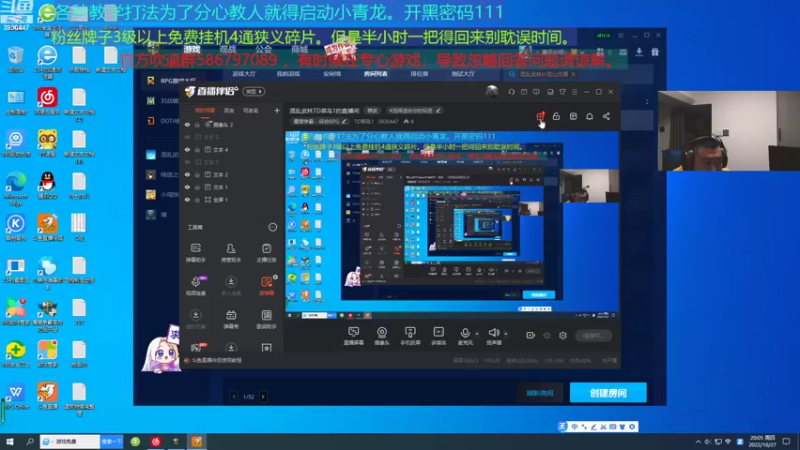This screenshot has width=800, height=450.
Task: Add a 摄像头 camera source
Action: click(x=382, y=336)
